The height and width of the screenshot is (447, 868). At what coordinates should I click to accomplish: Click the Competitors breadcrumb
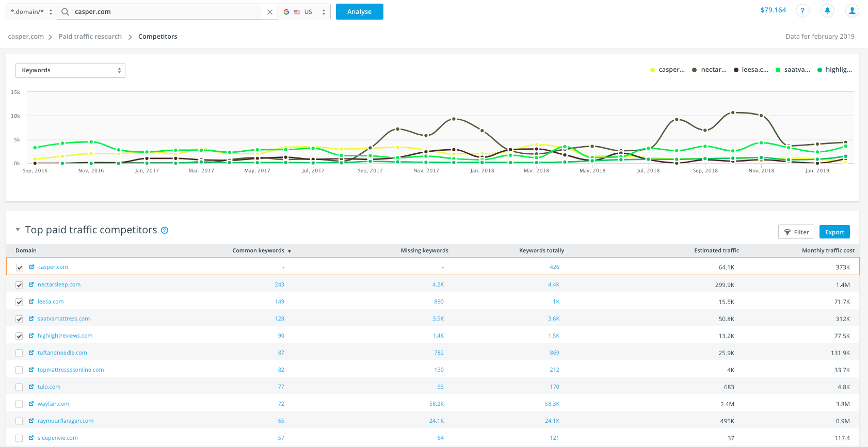[158, 37]
